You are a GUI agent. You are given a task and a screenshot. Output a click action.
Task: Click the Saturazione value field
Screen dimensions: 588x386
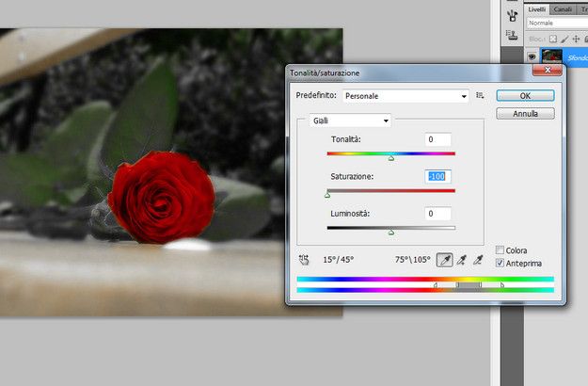pyautogui.click(x=437, y=177)
